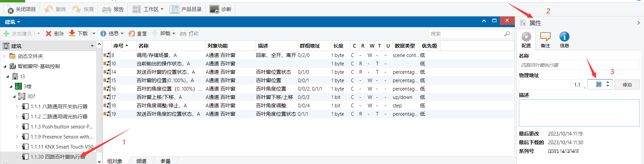Click the 重置 reset toolbar button
This screenshot has width=644, height=164.
tap(138, 34)
